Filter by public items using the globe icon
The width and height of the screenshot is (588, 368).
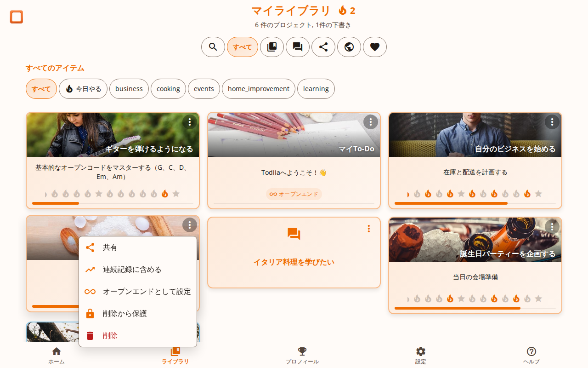pos(349,47)
